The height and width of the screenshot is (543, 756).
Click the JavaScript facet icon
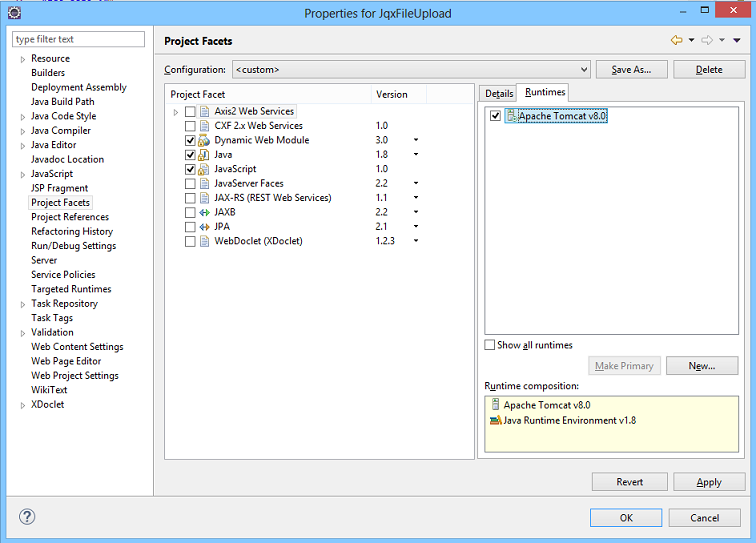(204, 169)
